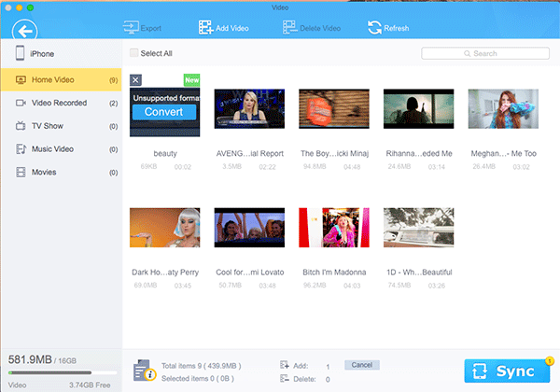
Task: Select the AVENG...ial Report thumbnail
Action: click(249, 108)
